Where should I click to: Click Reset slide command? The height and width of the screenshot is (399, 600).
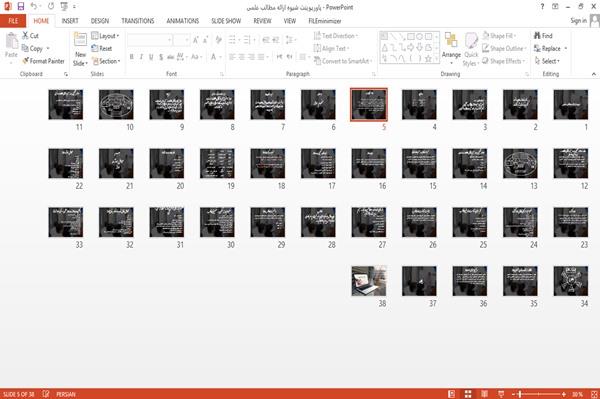point(102,48)
